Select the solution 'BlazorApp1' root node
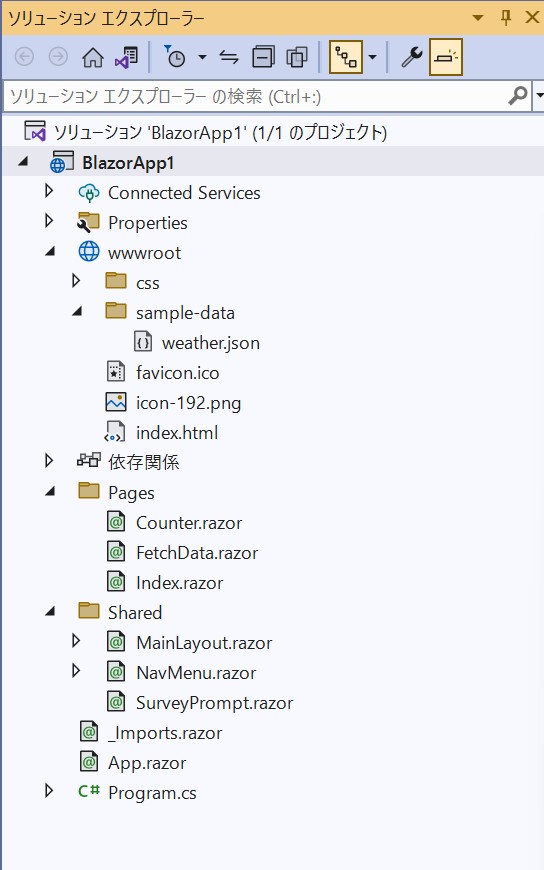This screenshot has width=544, height=870. (220, 133)
